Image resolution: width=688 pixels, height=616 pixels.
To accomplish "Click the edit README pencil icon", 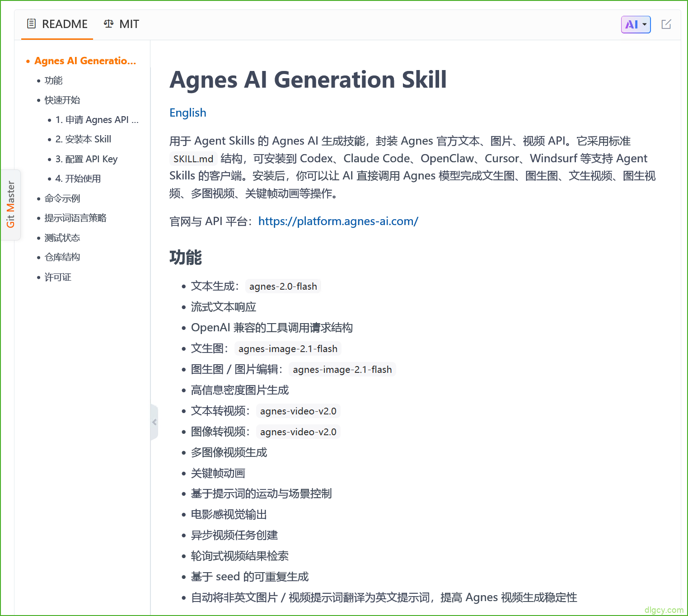I will pyautogui.click(x=666, y=24).
